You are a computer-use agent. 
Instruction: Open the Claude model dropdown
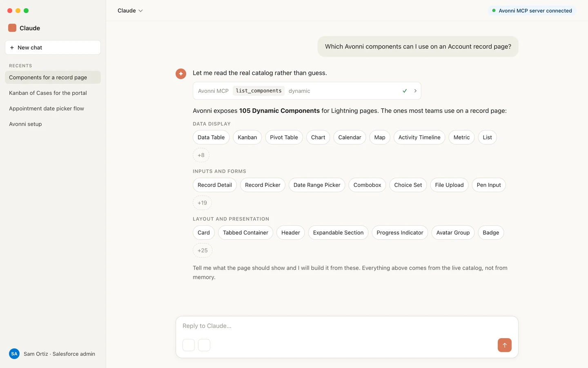(130, 11)
